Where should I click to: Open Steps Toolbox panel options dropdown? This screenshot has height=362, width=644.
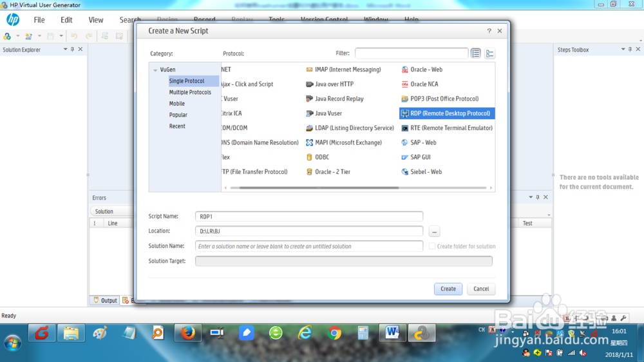[623, 50]
